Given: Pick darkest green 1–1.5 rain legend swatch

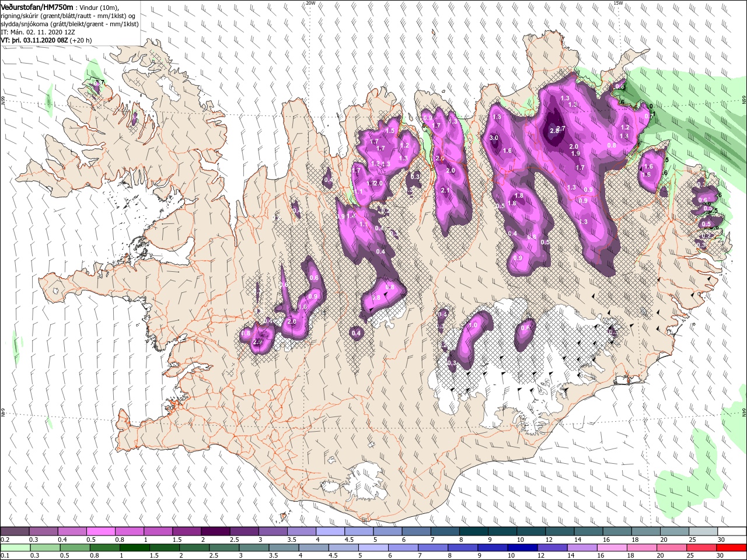Looking at the screenshot, I should tap(134, 548).
